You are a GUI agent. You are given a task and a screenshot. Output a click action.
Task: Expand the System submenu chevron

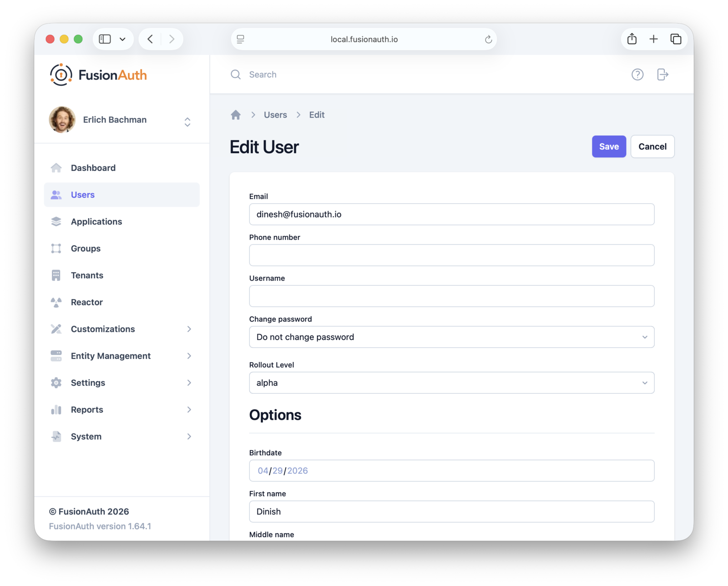tap(189, 436)
